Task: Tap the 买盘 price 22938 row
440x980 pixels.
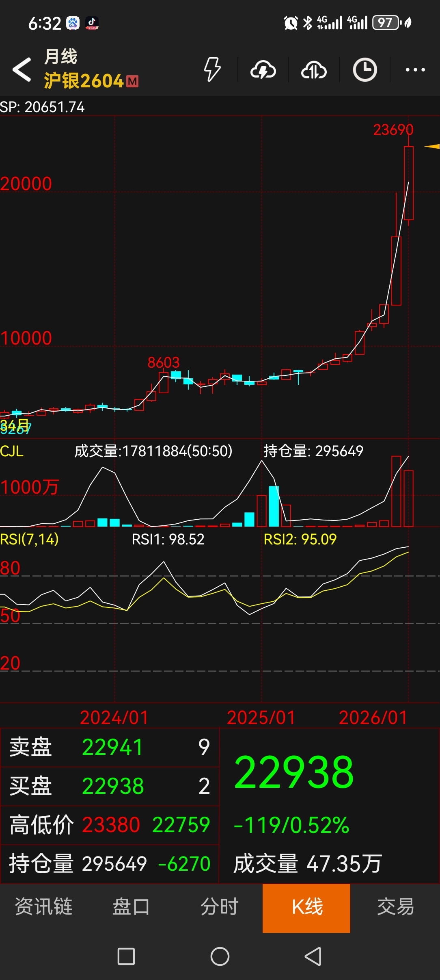Action: point(110,786)
